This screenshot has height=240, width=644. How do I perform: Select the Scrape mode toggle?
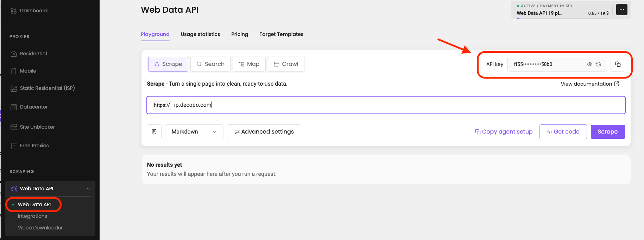click(x=168, y=64)
